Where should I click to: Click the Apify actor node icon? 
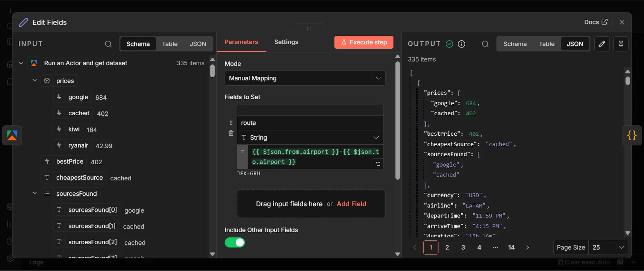pyautogui.click(x=34, y=63)
